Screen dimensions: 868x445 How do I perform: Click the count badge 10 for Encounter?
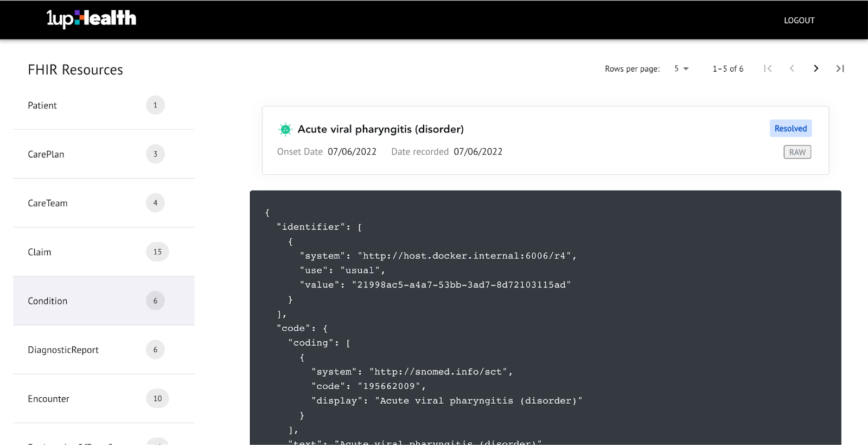pyautogui.click(x=157, y=398)
